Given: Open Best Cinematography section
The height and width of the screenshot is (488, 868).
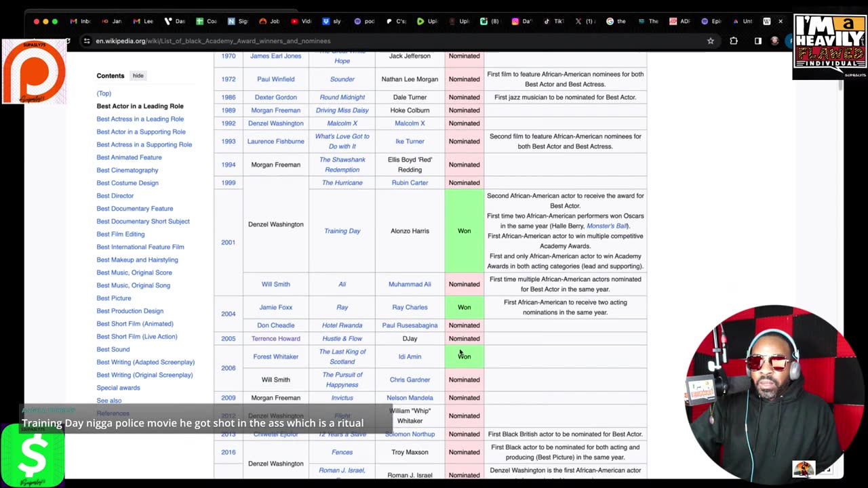Looking at the screenshot, I should click(x=127, y=170).
